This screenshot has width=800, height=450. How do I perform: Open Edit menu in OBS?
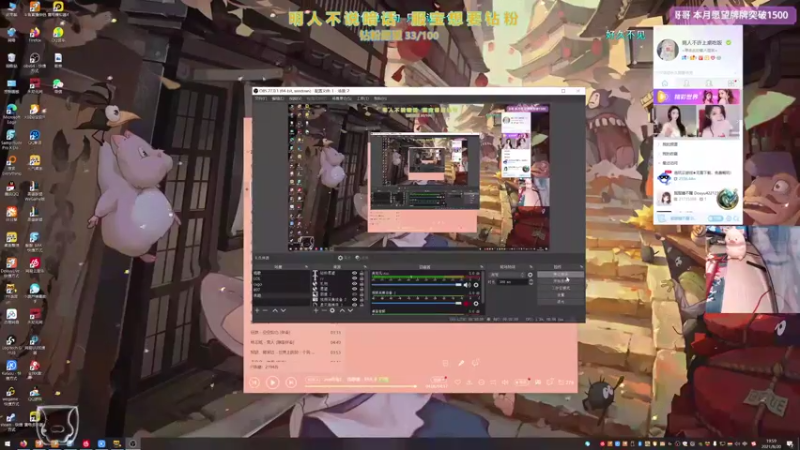click(x=278, y=98)
